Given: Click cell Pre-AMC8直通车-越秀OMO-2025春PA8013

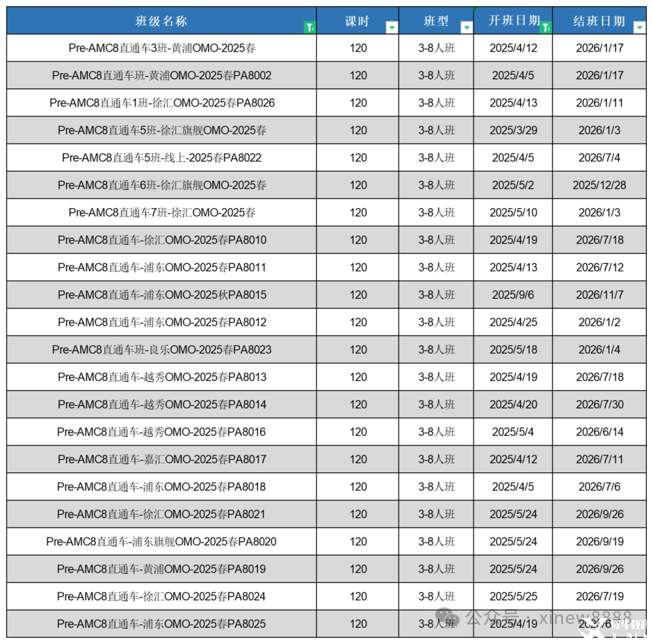Looking at the screenshot, I should pos(161,377).
